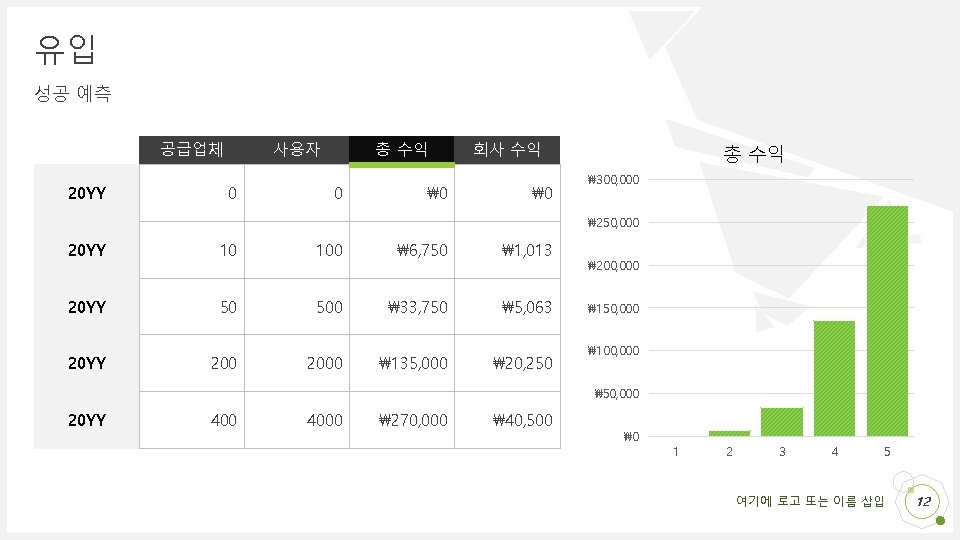Click the slide title 유입

click(66, 49)
